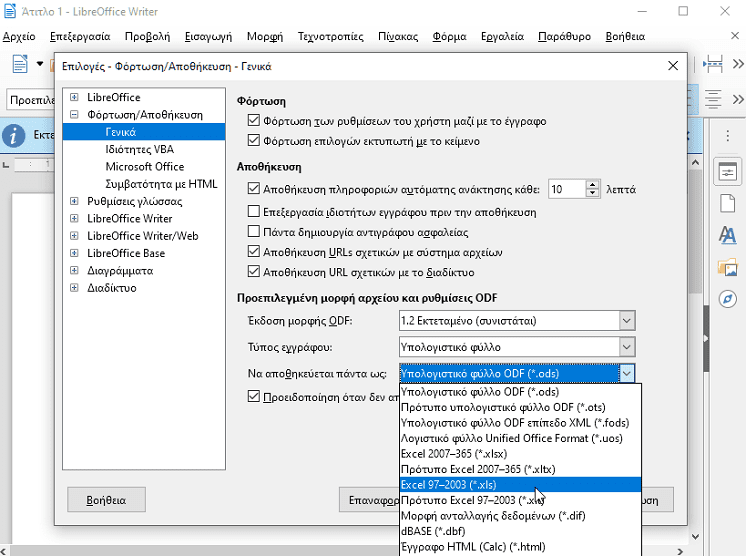
Task: Click the auto-recovery minutes input field
Action: (567, 189)
